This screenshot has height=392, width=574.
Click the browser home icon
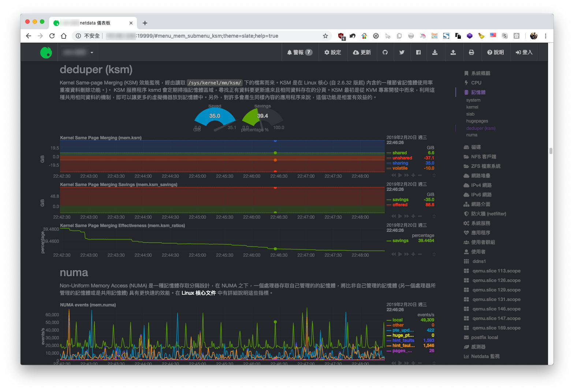point(64,36)
